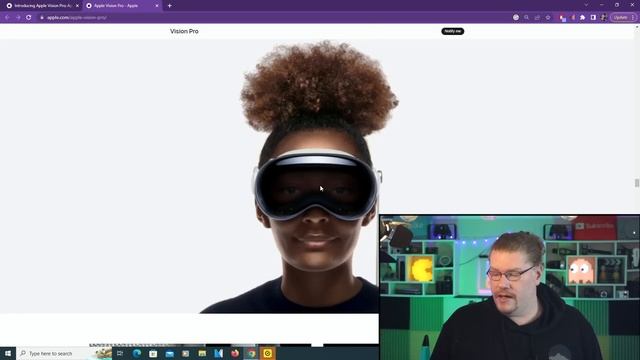Switch to Chrome on the taskbar
The width and height of the screenshot is (640, 360).
[x=251, y=353]
